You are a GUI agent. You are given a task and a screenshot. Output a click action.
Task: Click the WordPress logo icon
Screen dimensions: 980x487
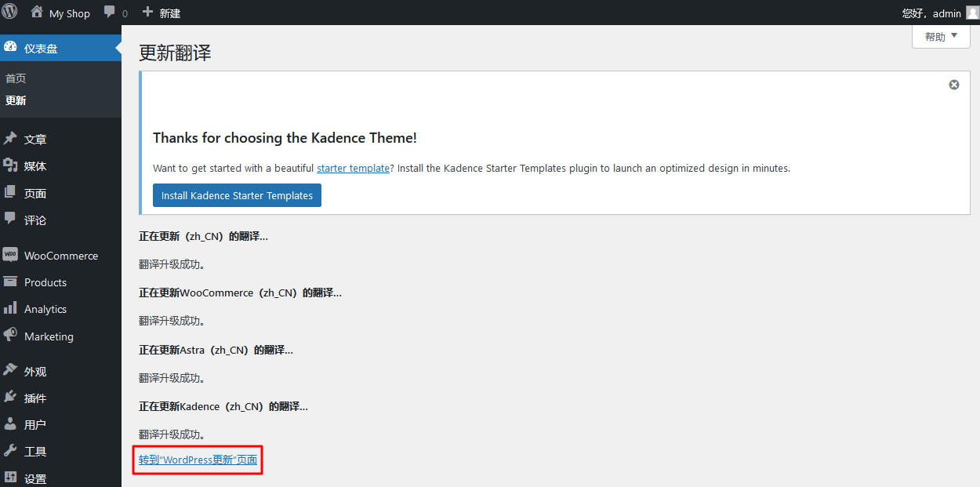coord(9,13)
